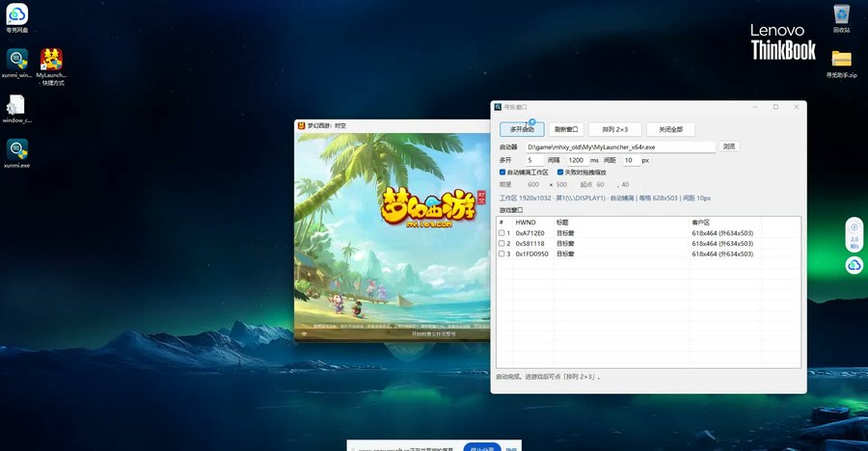This screenshot has height=451, width=868.
Task: Select the HWND value 0xA712E0
Action: click(x=529, y=233)
